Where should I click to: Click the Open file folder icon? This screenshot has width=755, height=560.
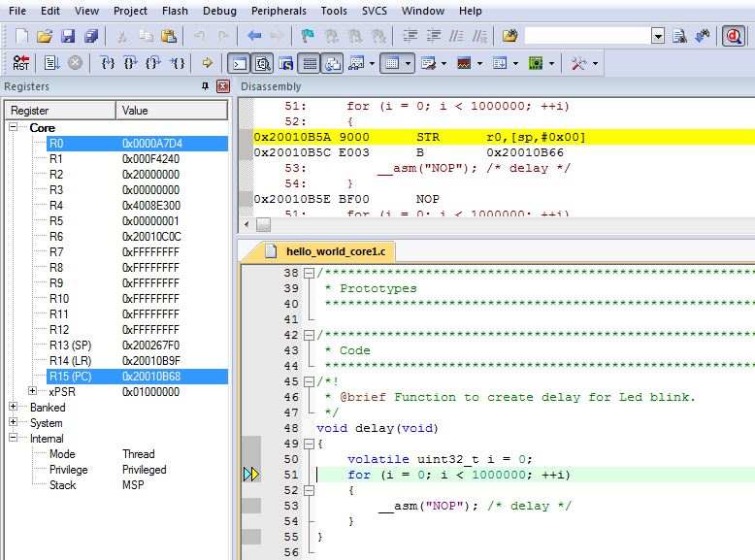tap(45, 36)
